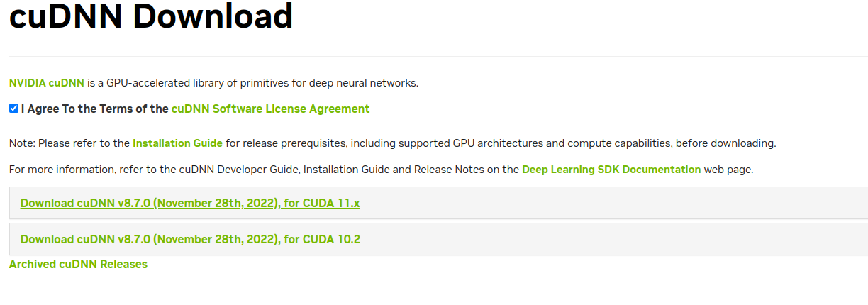
Task: Click "before downloading." at the end of the note
Action: coord(725,143)
